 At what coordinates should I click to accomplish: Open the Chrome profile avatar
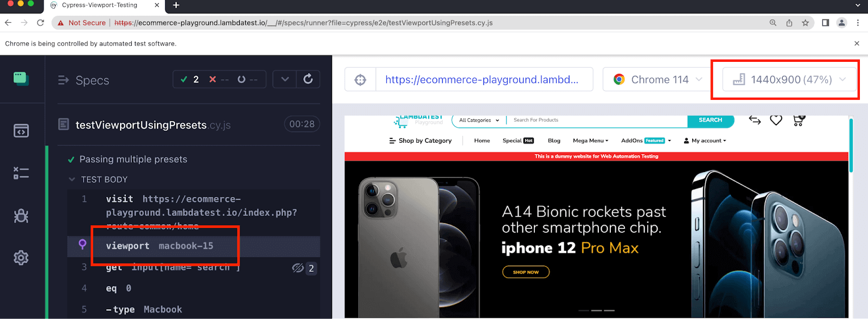click(842, 23)
